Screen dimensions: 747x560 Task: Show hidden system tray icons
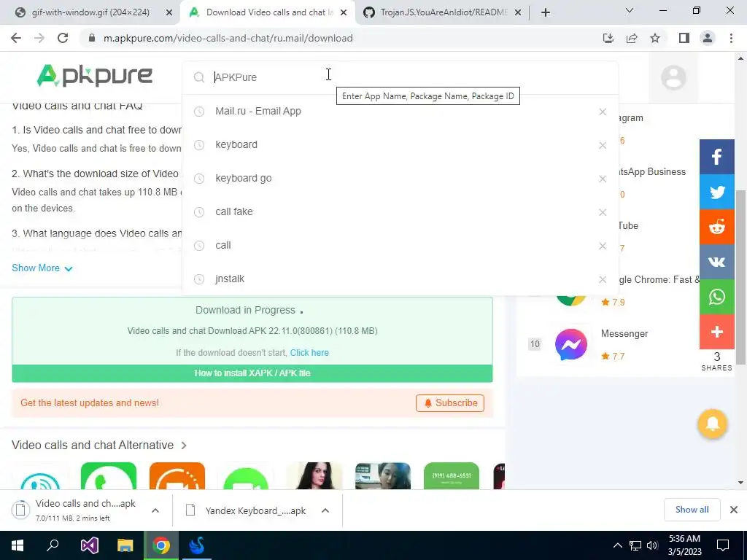pyautogui.click(x=617, y=545)
